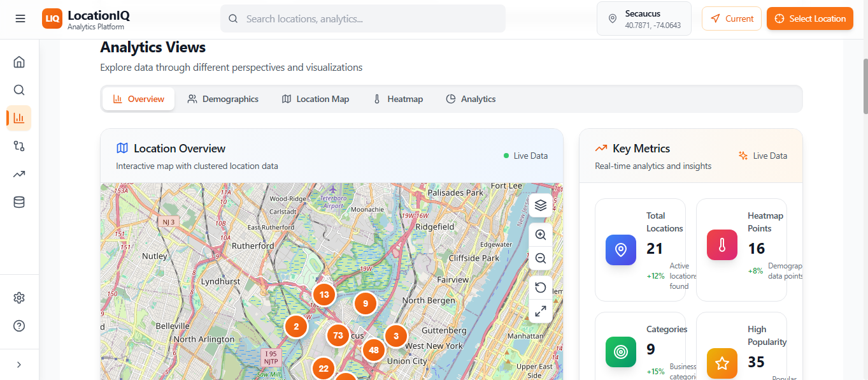Open Settings gear in sidebar
Viewport: 868px width, 380px height.
pyautogui.click(x=19, y=298)
